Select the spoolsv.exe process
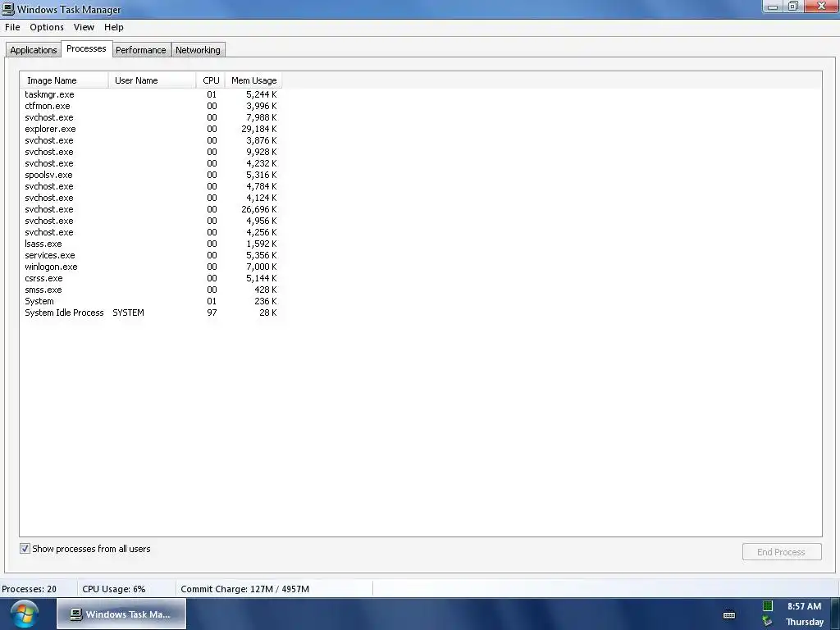Image resolution: width=840 pixels, height=630 pixels. (151, 175)
